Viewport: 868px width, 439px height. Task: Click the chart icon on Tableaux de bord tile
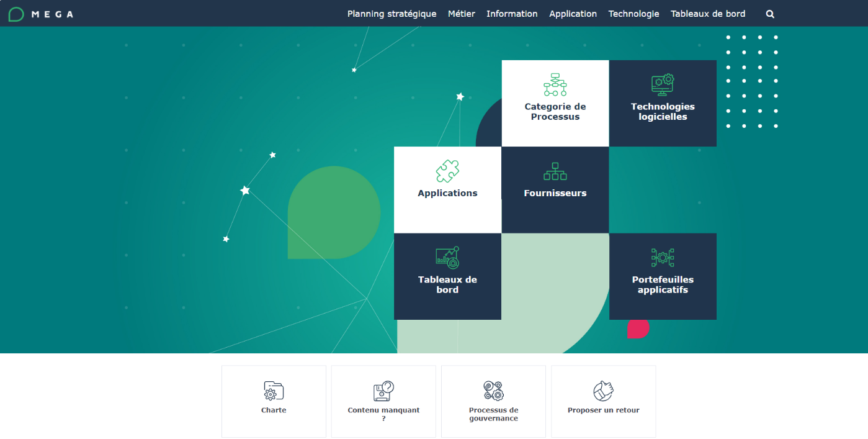[447, 257]
